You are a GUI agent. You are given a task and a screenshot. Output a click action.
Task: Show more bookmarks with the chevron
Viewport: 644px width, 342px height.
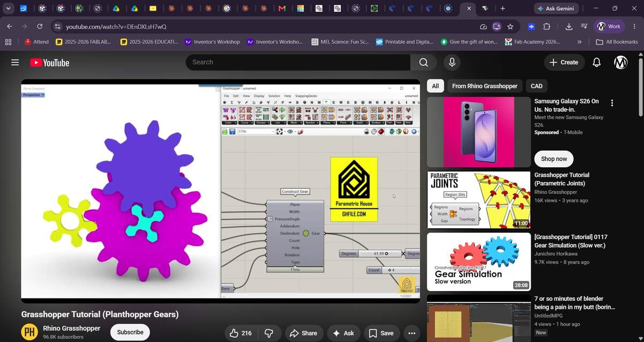click(580, 42)
